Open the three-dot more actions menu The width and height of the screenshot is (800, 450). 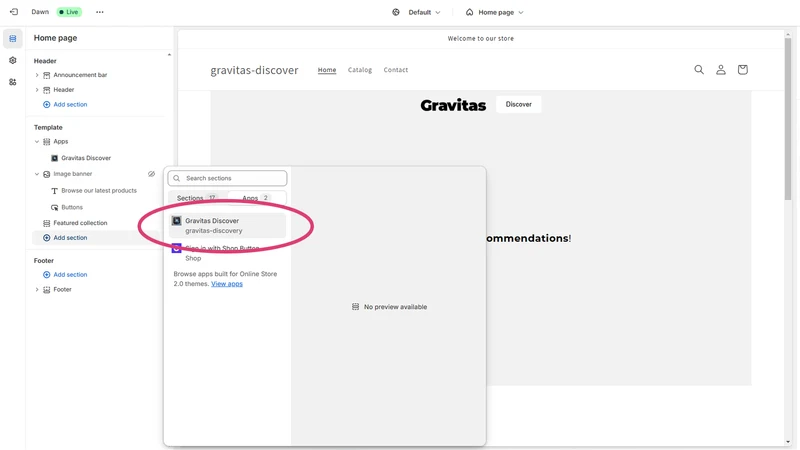click(x=99, y=12)
